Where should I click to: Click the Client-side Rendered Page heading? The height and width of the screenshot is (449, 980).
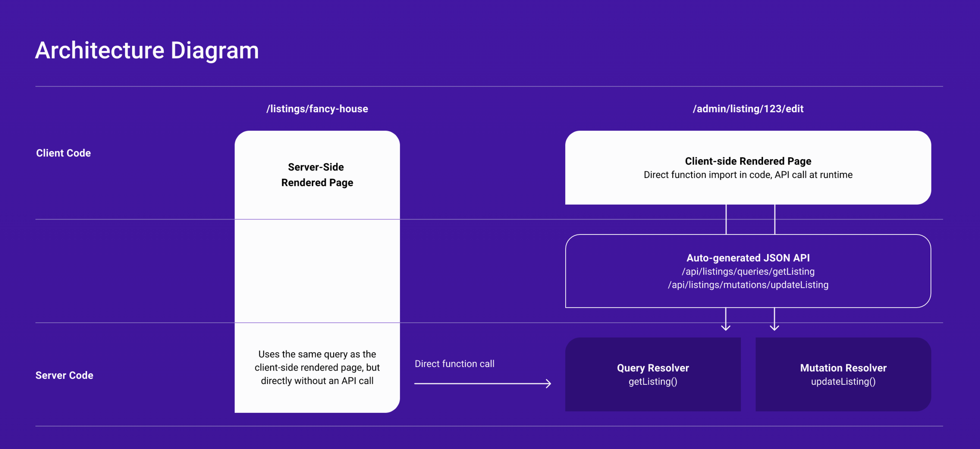(x=748, y=161)
